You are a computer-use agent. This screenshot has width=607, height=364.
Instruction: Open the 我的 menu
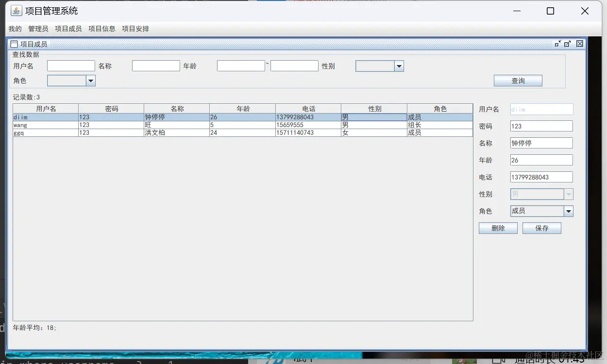point(15,29)
